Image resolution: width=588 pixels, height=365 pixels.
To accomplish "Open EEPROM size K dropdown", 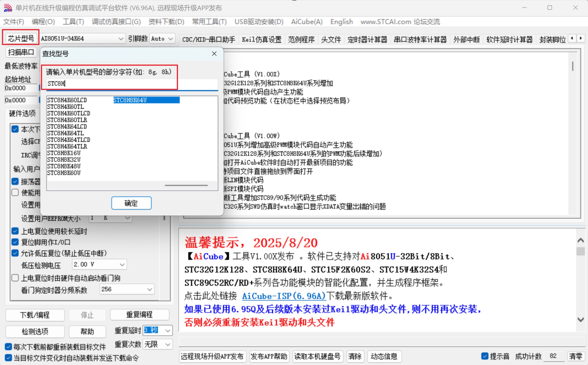I will pyautogui.click(x=128, y=218).
